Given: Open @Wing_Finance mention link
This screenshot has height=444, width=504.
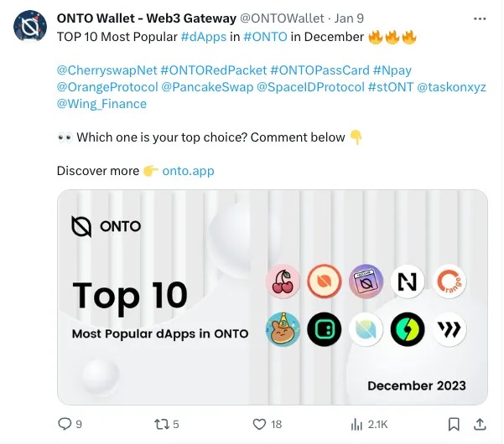Looking at the screenshot, I should pos(101,104).
